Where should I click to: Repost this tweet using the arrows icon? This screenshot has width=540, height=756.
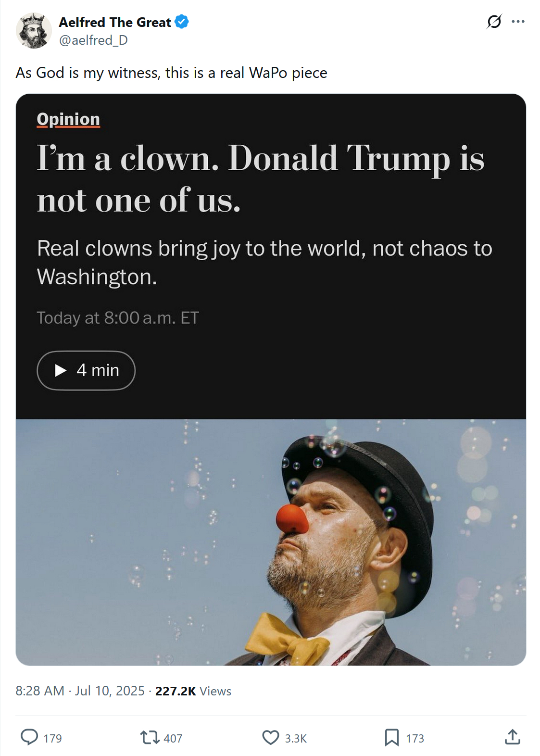coord(149,737)
